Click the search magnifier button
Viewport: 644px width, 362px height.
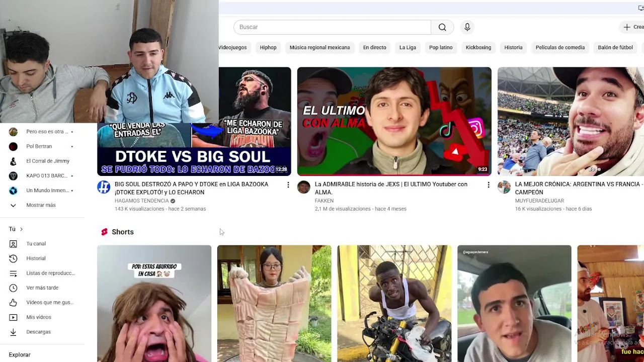click(x=442, y=27)
